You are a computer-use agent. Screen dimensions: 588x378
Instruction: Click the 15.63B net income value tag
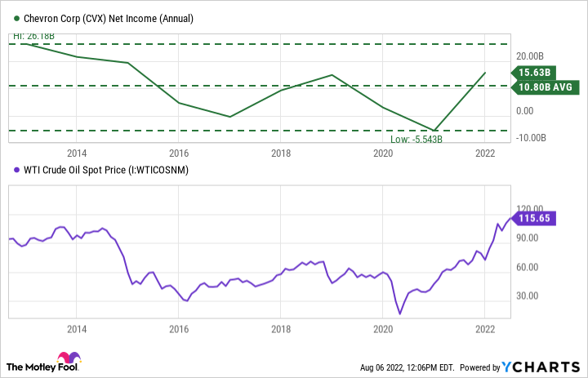pyautogui.click(x=533, y=72)
